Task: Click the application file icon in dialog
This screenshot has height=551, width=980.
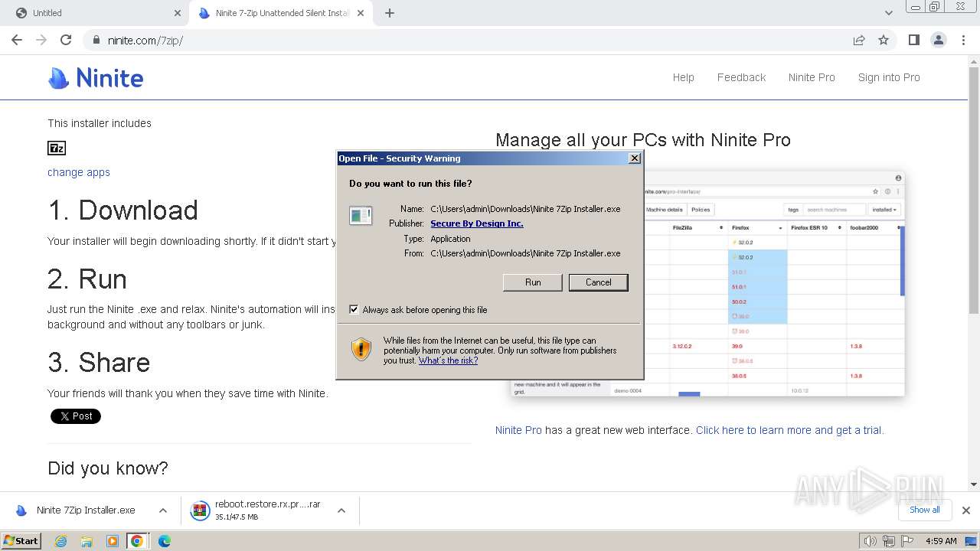Action: tap(361, 216)
